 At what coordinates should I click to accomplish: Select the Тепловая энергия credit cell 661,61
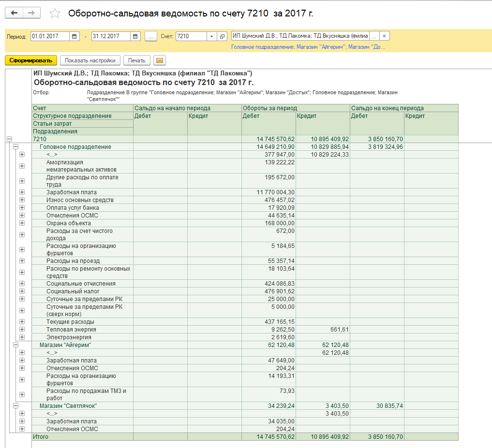tap(323, 330)
